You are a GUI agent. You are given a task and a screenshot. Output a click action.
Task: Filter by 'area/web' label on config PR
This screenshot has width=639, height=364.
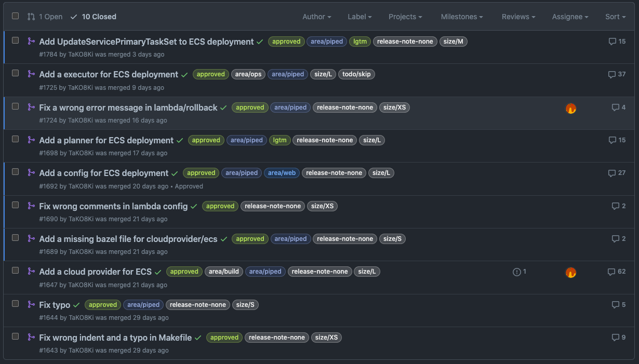click(282, 173)
